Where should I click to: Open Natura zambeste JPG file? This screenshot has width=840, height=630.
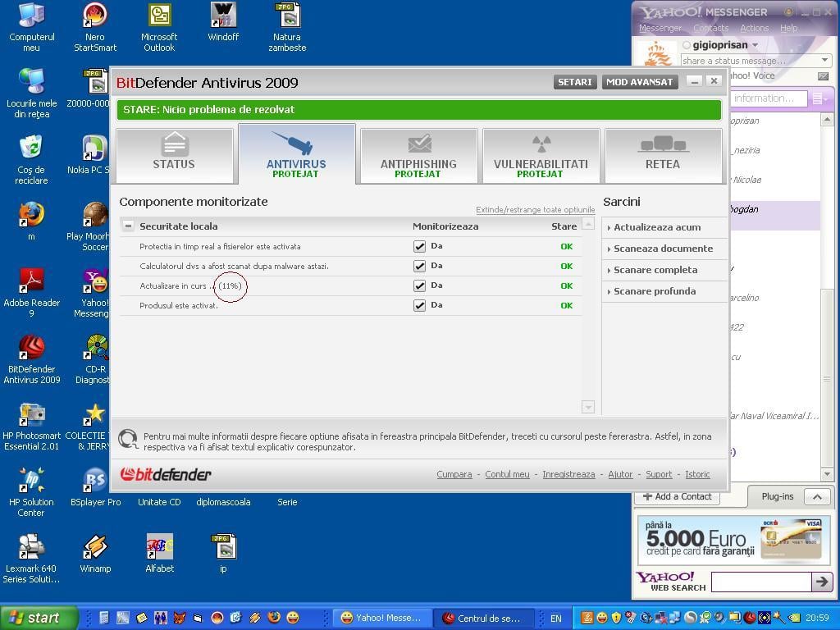pyautogui.click(x=287, y=28)
